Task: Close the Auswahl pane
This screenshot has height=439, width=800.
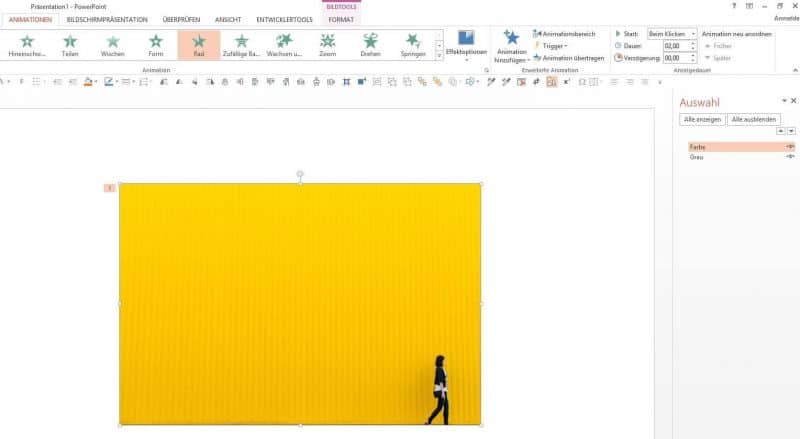Action: point(793,101)
